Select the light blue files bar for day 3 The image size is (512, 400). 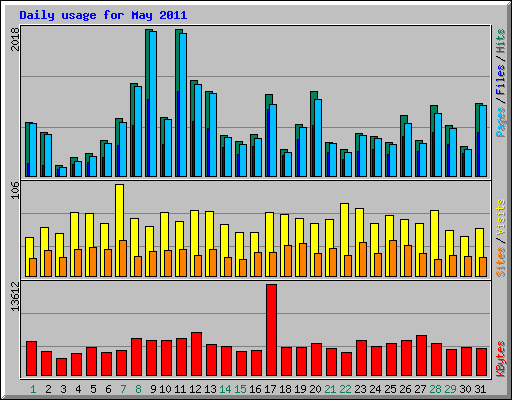coord(63,172)
